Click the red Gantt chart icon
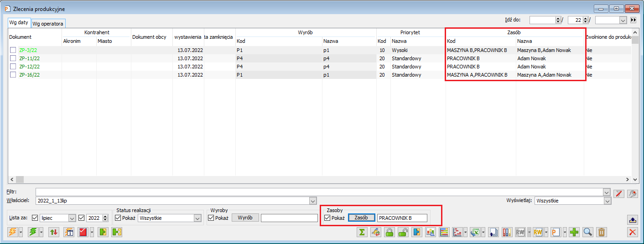This screenshot has width=644, height=244. pyautogui.click(x=457, y=232)
